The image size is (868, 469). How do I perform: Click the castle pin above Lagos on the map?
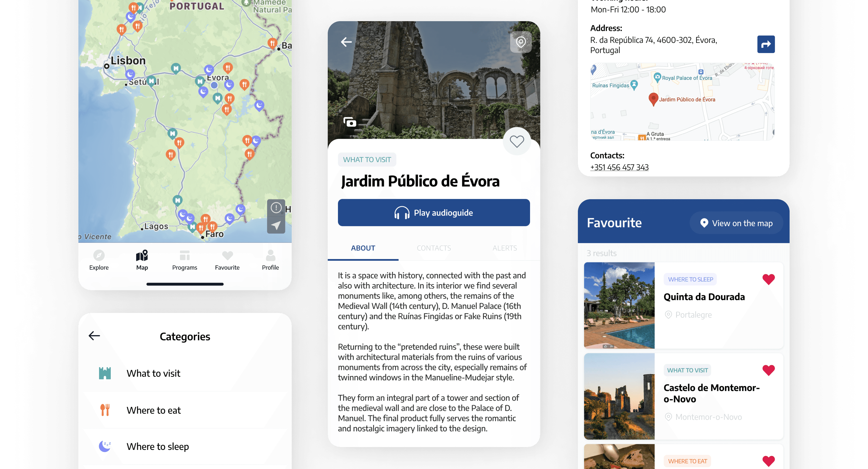177,201
